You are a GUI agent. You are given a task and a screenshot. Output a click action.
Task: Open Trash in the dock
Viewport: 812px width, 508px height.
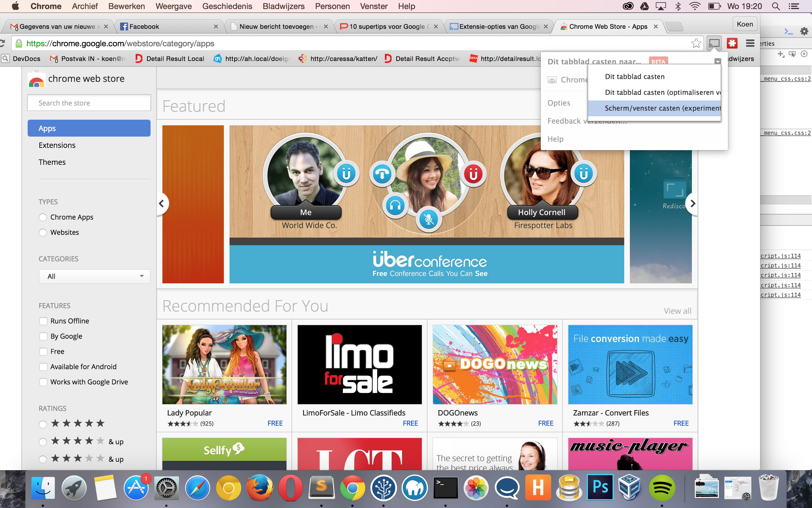pos(768,487)
